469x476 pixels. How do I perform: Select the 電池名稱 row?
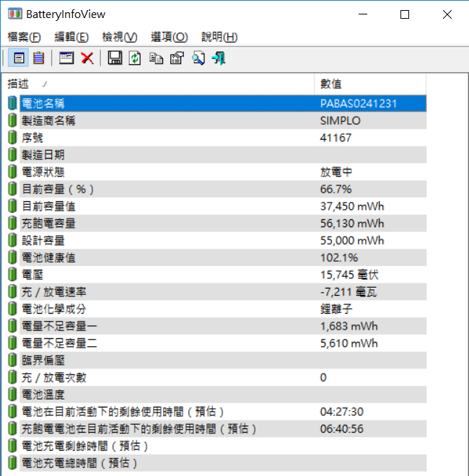coord(217,104)
